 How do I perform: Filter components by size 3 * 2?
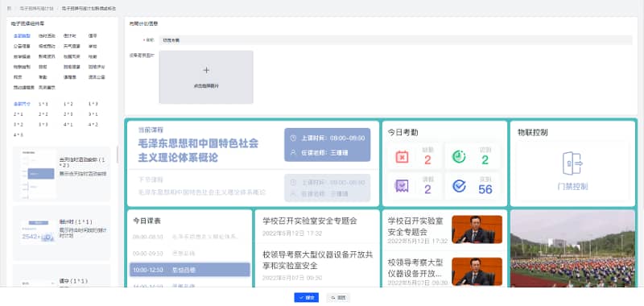pyautogui.click(x=18, y=125)
